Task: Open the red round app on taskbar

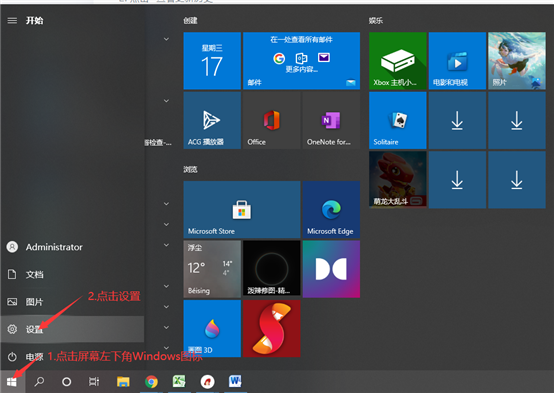Action: [x=207, y=382]
